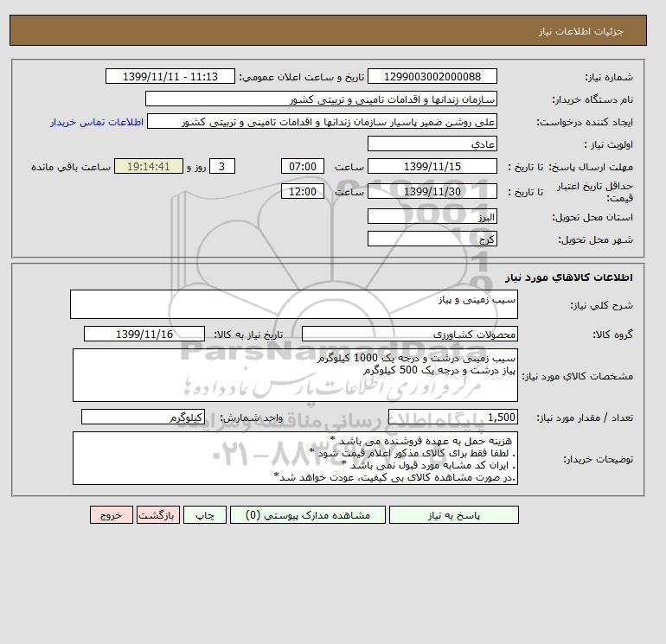This screenshot has height=644, width=666.
Task: Click the quantity field 1,500
Action: pos(453,418)
